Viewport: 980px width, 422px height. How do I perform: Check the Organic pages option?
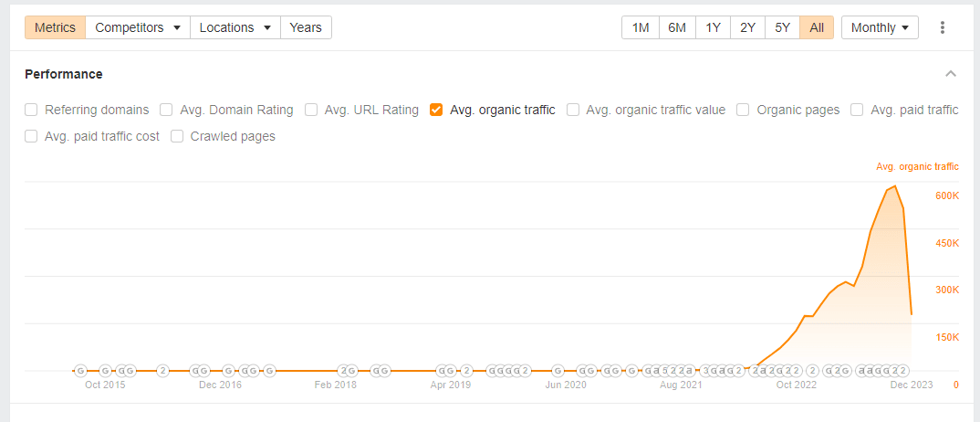(x=743, y=110)
